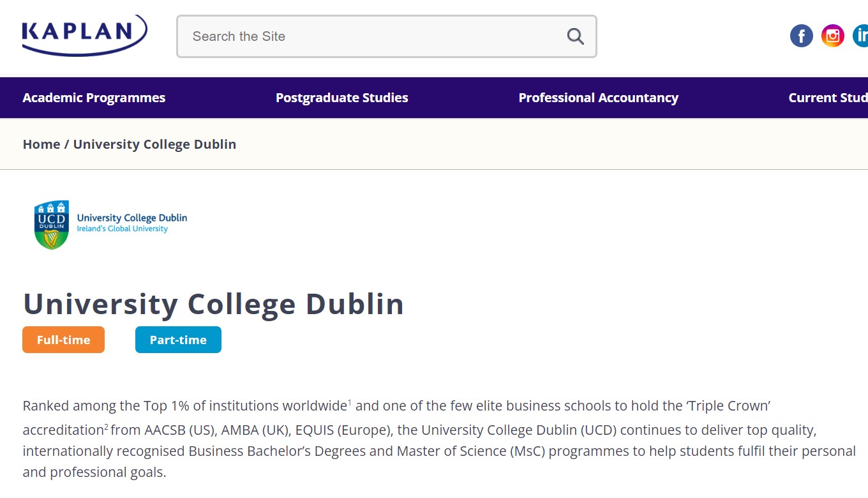Click the University College Dublin heading
The width and height of the screenshot is (868, 498).
(213, 304)
